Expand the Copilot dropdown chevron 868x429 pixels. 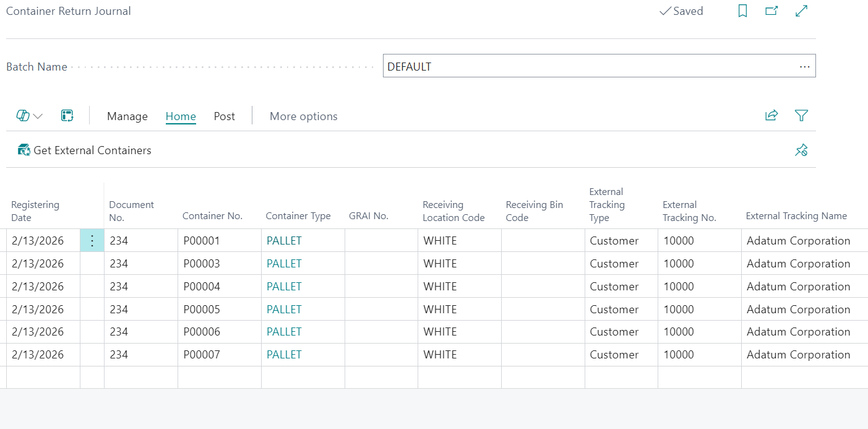pos(38,116)
